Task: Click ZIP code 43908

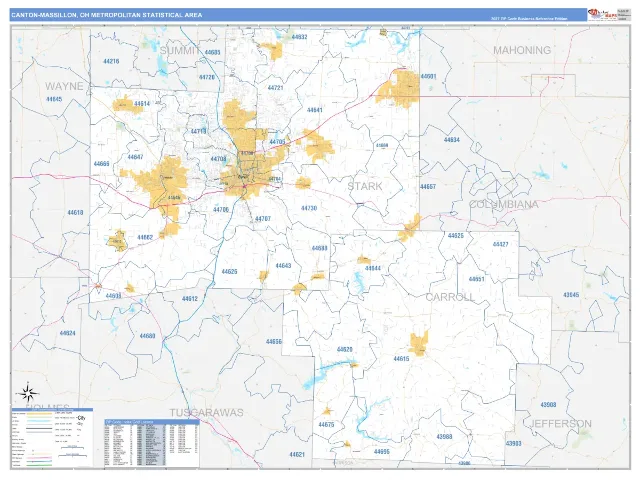Action: (548, 405)
